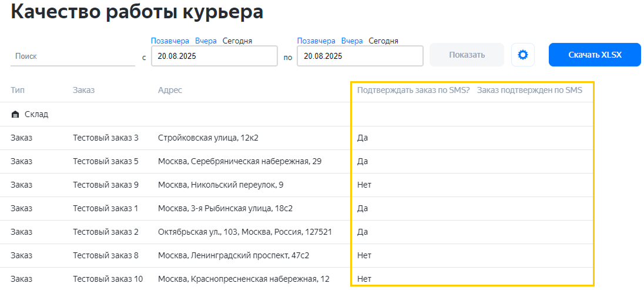Open the Тестовый заказ 3 row
Viewport: 644px width, 290px height.
click(105, 138)
